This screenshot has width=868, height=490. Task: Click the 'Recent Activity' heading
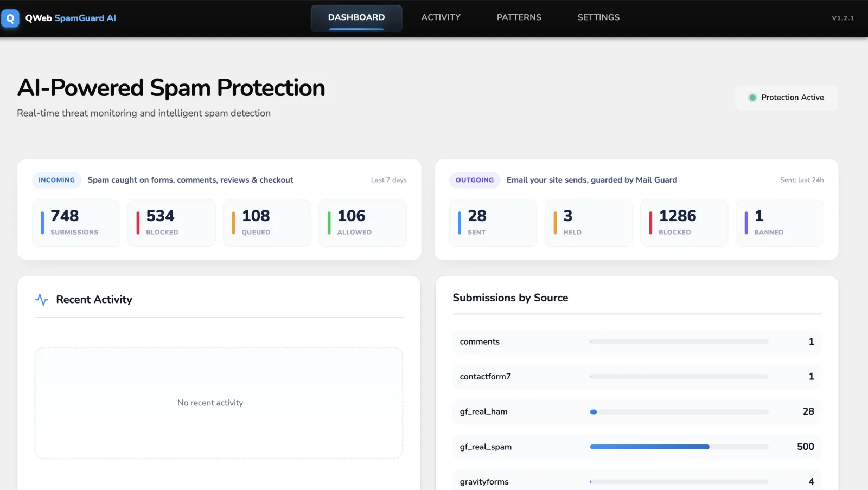pyautogui.click(x=94, y=300)
